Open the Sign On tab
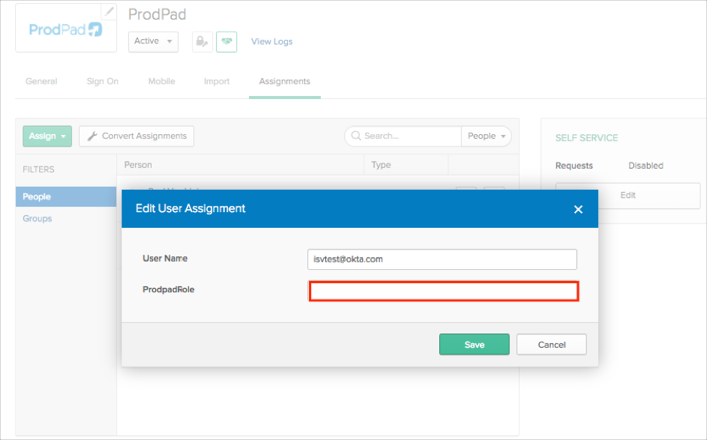The width and height of the screenshot is (707, 440). point(102,81)
